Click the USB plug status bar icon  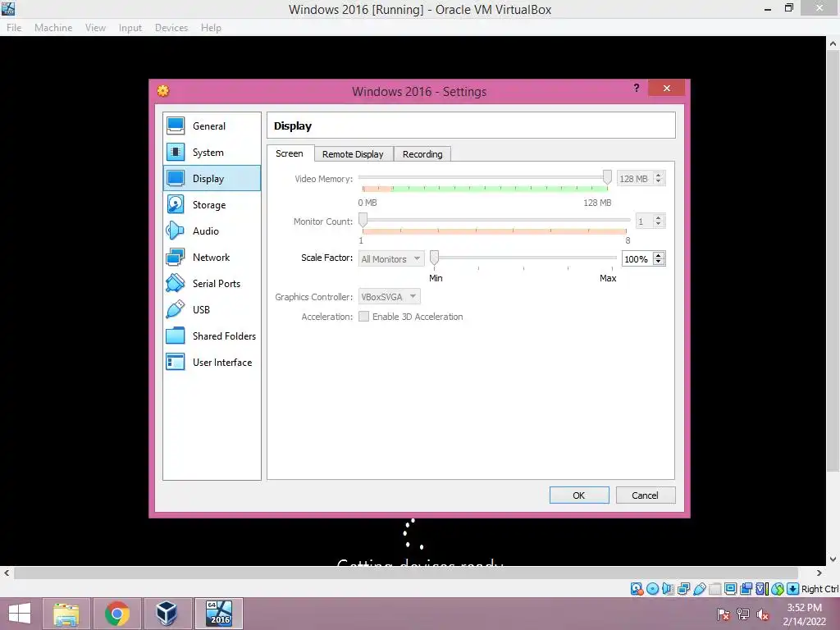(x=699, y=589)
